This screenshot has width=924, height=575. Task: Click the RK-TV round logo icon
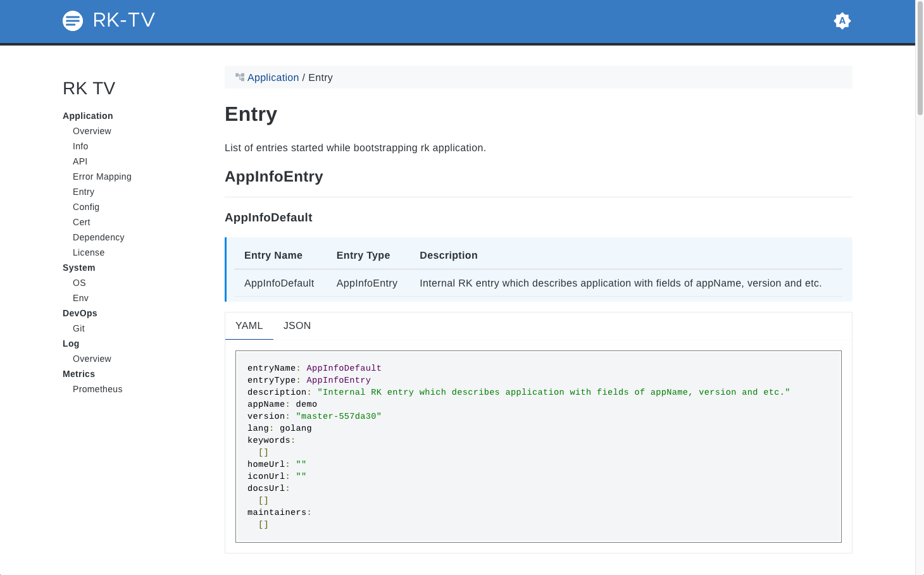pyautogui.click(x=73, y=21)
